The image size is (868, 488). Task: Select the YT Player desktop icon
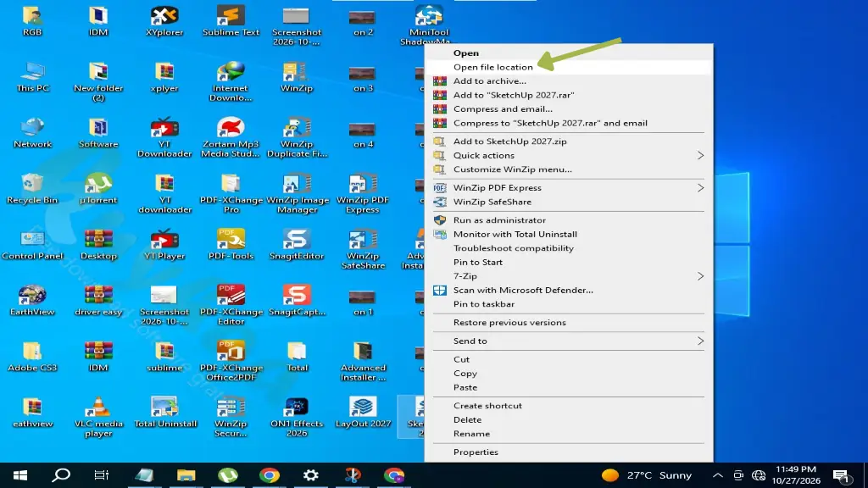[164, 245]
